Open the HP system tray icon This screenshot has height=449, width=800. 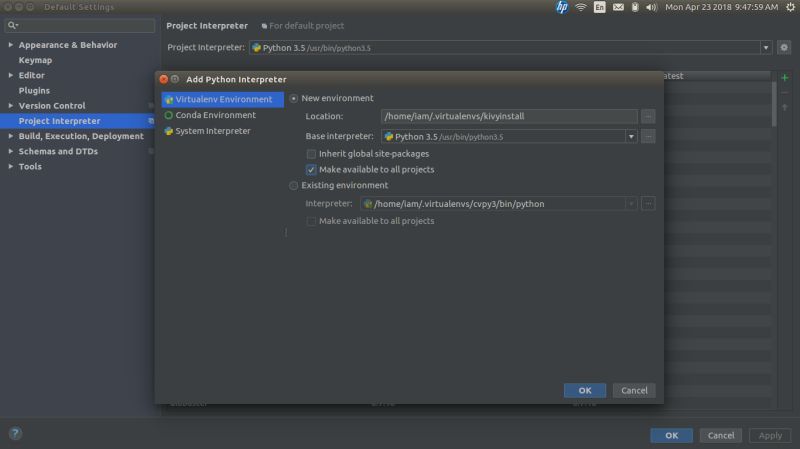562,7
